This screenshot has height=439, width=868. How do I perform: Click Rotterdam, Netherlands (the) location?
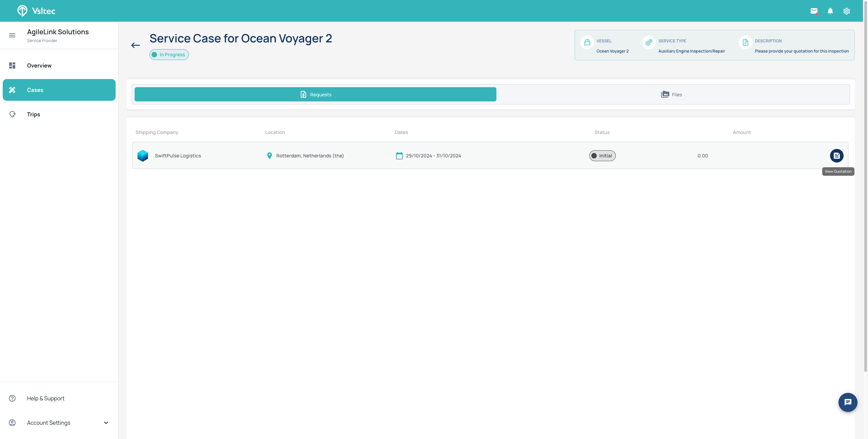pos(310,156)
